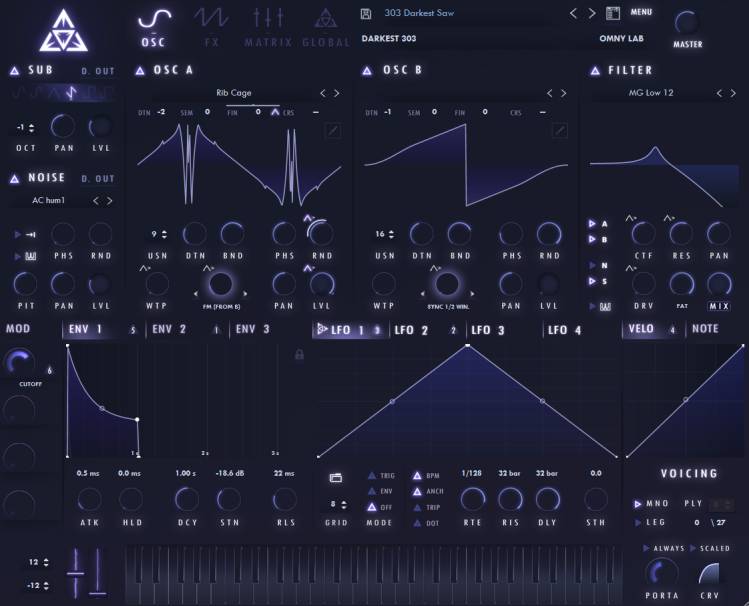Click the LFO folder icon above GRID

coord(335,477)
